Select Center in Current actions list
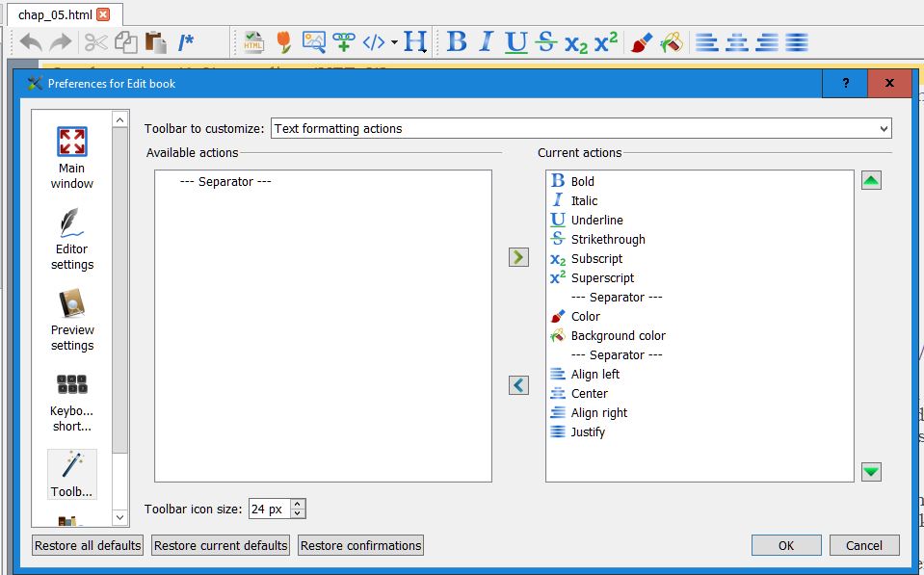This screenshot has height=575, width=924. click(700, 394)
